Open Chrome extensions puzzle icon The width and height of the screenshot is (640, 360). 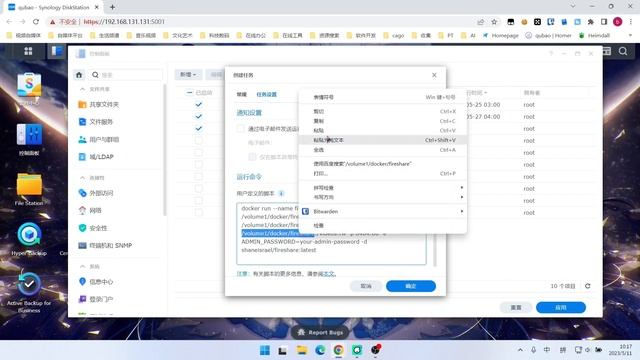tap(590, 22)
